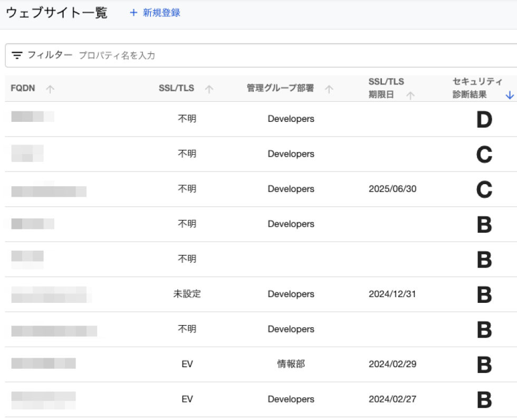Click the 管理グループ部署 header label

[280, 89]
